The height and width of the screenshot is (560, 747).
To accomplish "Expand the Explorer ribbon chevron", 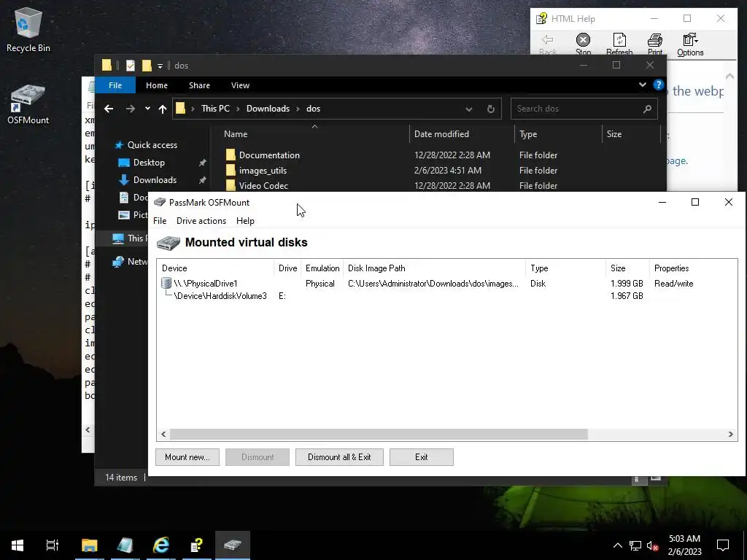I will (642, 85).
